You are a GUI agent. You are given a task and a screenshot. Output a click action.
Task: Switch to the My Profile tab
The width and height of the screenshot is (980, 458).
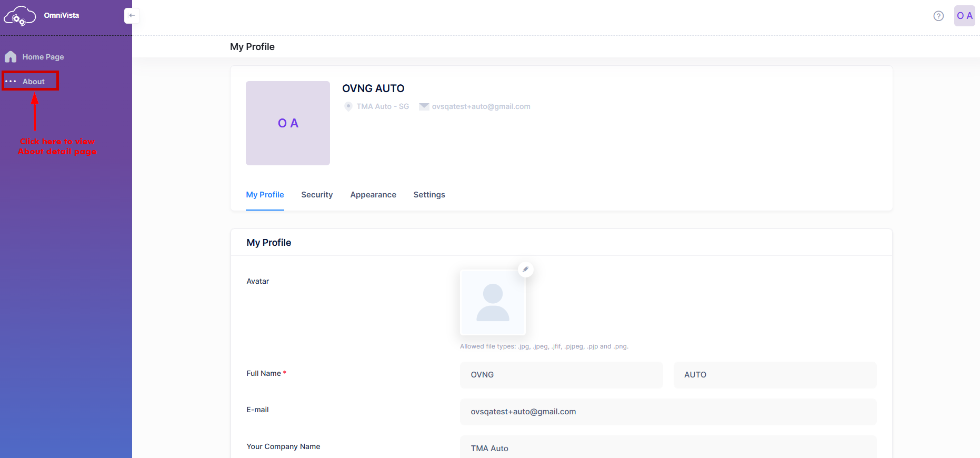click(x=265, y=195)
